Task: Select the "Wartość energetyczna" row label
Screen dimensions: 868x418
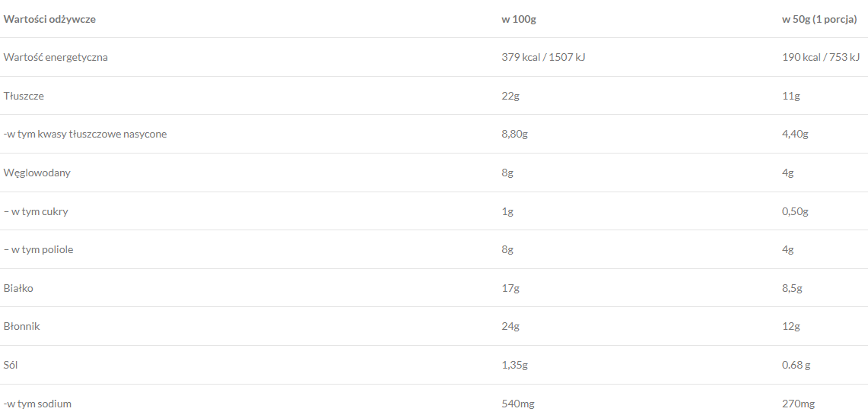Action: 56,57
